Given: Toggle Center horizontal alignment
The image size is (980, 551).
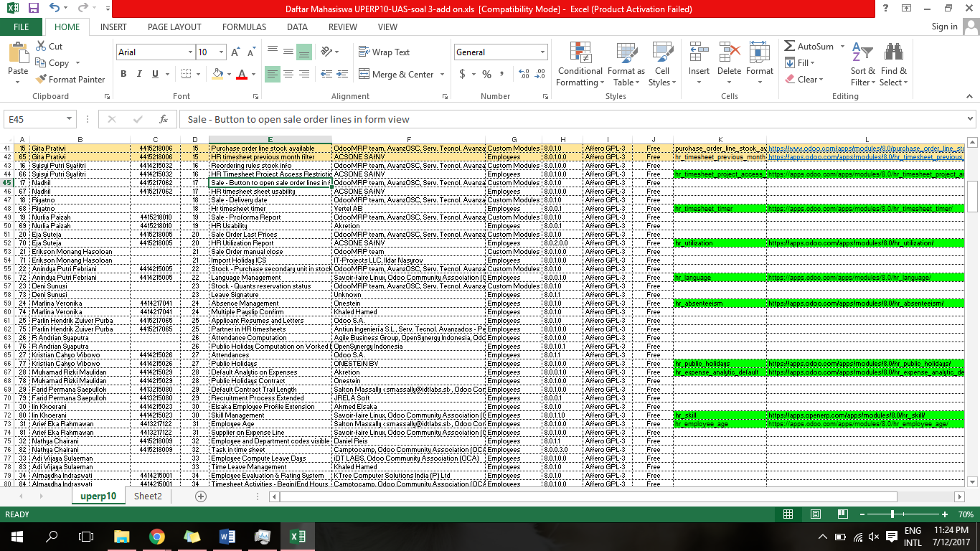Looking at the screenshot, I should (x=288, y=74).
